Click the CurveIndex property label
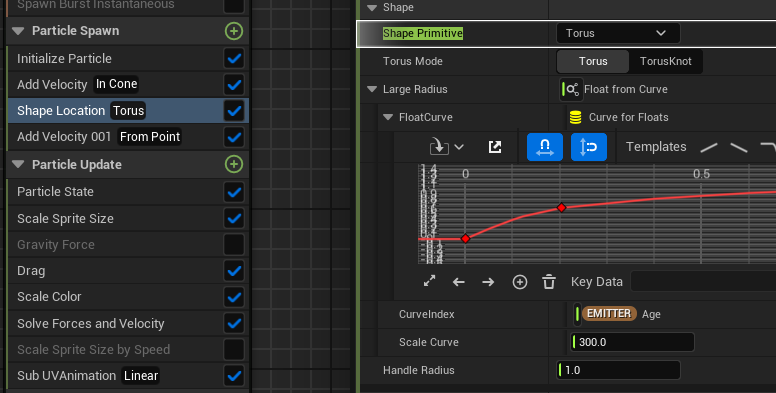This screenshot has height=393, width=776. coord(427,314)
